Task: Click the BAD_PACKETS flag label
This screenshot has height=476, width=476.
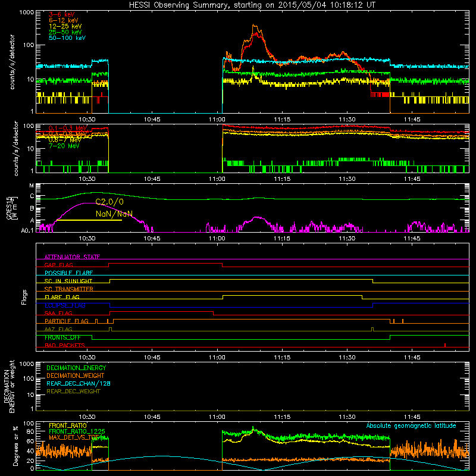Action: click(x=65, y=345)
